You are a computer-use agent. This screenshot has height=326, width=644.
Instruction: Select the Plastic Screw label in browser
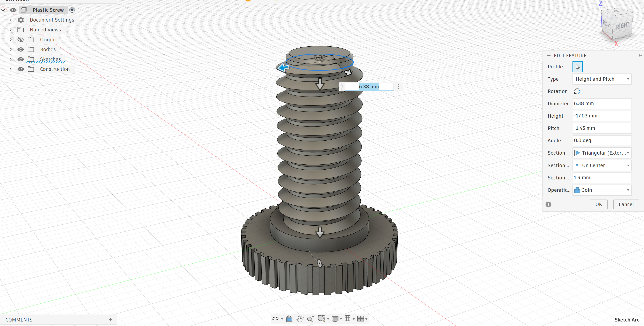click(48, 10)
